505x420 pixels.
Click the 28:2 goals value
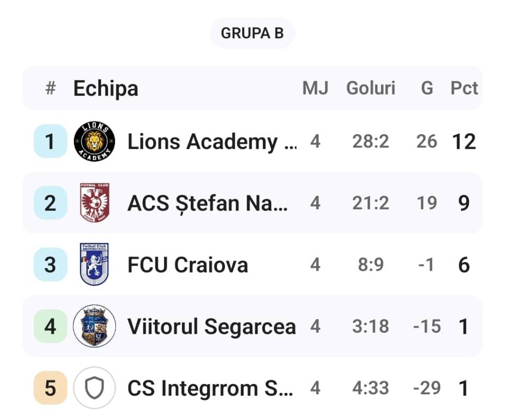coord(371,141)
